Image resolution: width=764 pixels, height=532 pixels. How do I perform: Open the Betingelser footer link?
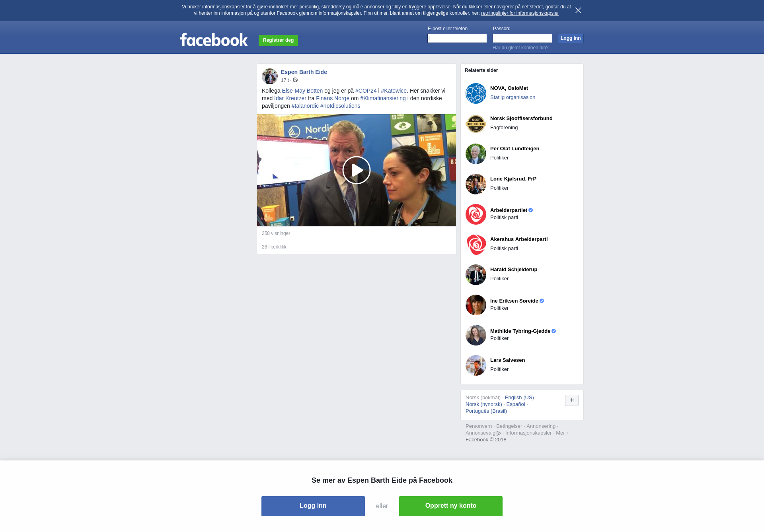509,426
